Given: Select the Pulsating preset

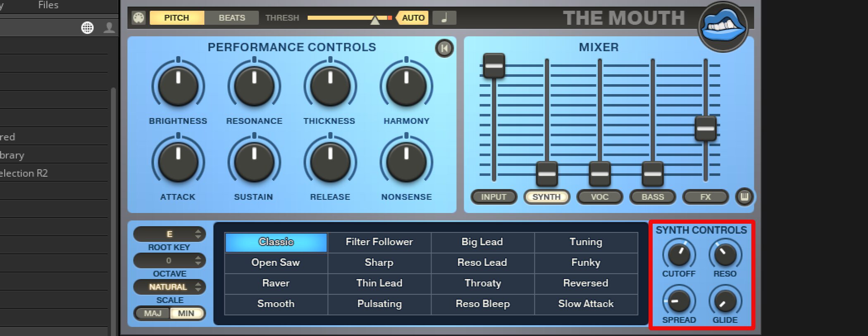Looking at the screenshot, I should click(x=379, y=304).
